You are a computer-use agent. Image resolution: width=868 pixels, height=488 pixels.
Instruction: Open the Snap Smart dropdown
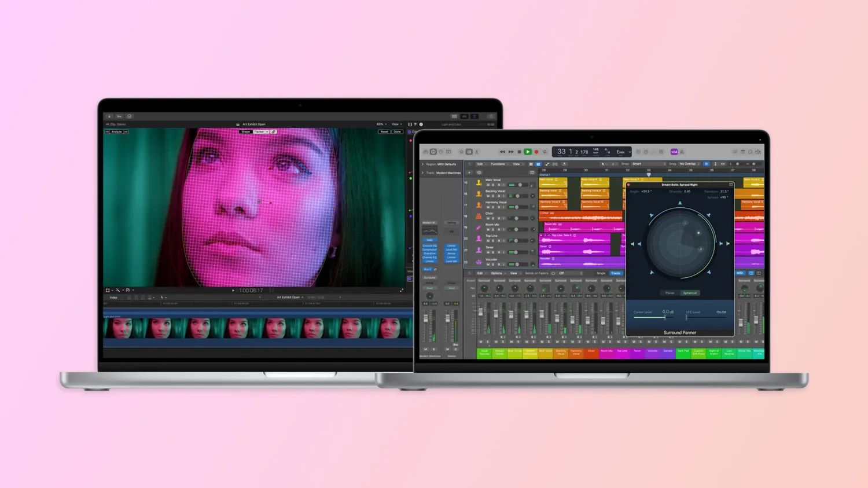(648, 164)
